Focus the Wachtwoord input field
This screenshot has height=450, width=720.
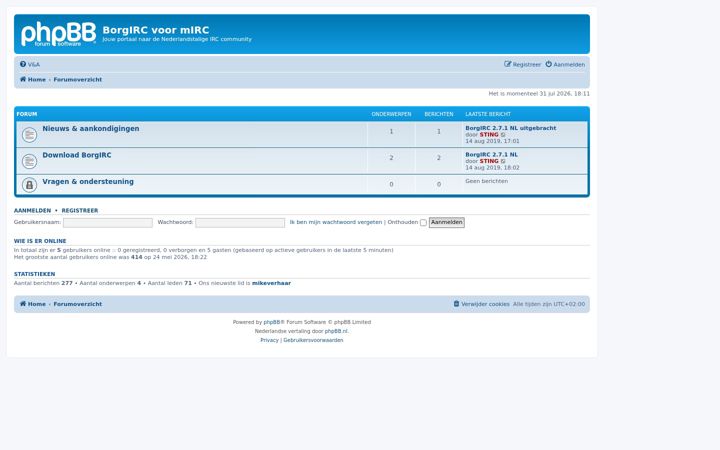pyautogui.click(x=240, y=223)
